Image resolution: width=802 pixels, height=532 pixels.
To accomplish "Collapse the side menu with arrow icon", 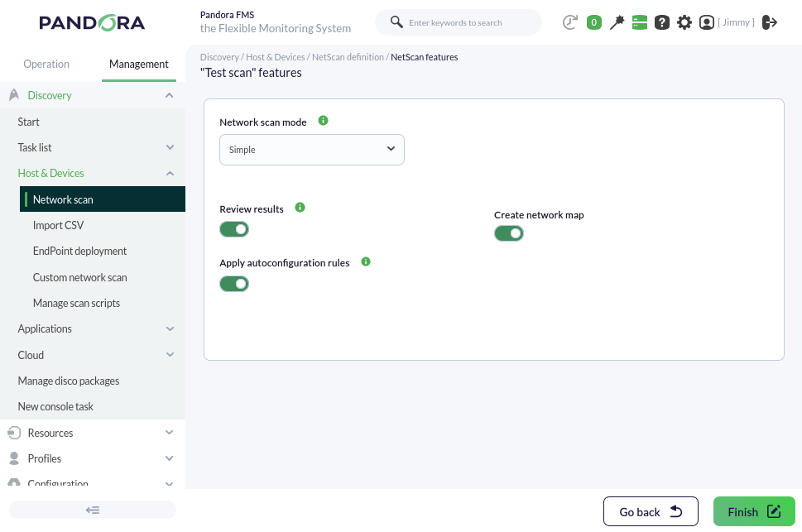I will coord(93,510).
